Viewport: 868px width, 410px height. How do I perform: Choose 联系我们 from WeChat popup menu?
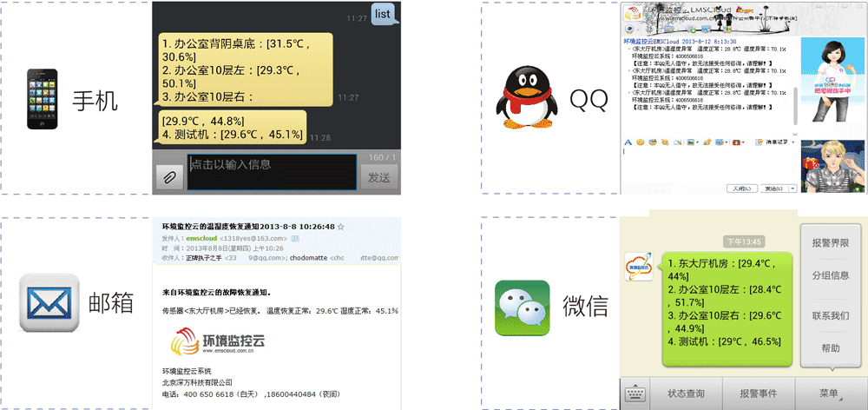click(831, 316)
